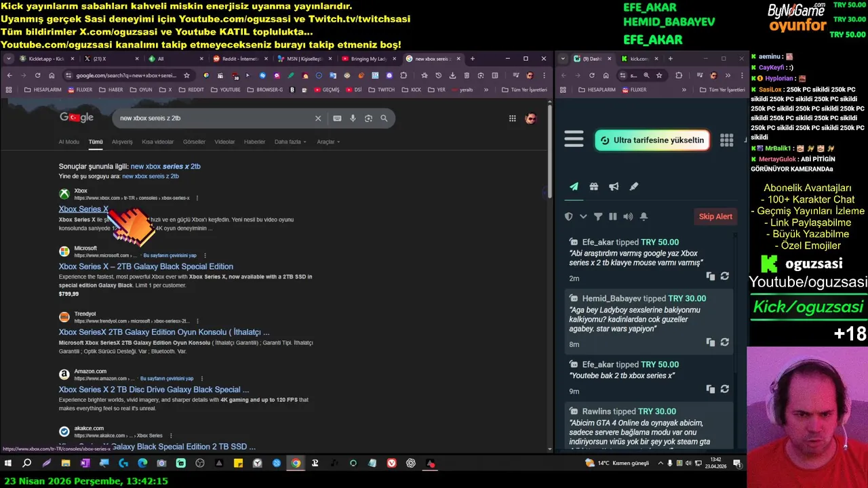This screenshot has width=868, height=488.
Task: Select the paper plane tips tab
Action: click(x=574, y=186)
